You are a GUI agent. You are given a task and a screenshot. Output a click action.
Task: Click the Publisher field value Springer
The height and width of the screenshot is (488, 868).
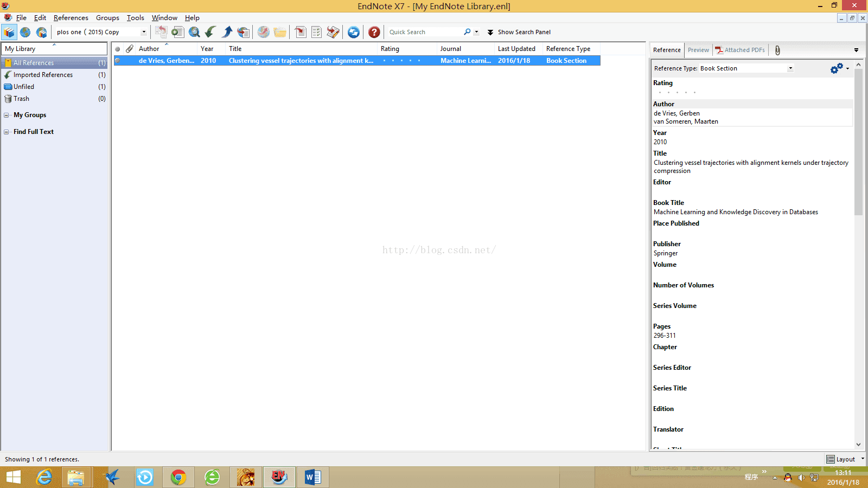(x=666, y=253)
